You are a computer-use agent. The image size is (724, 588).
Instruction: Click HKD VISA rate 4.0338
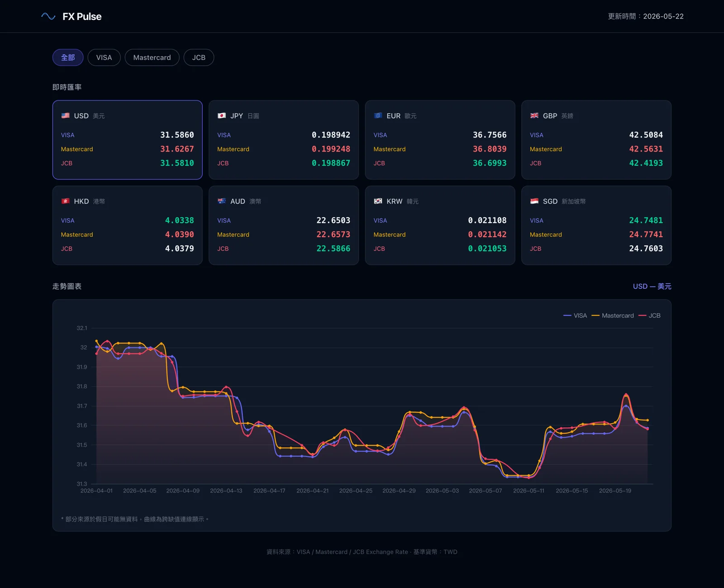point(179,220)
